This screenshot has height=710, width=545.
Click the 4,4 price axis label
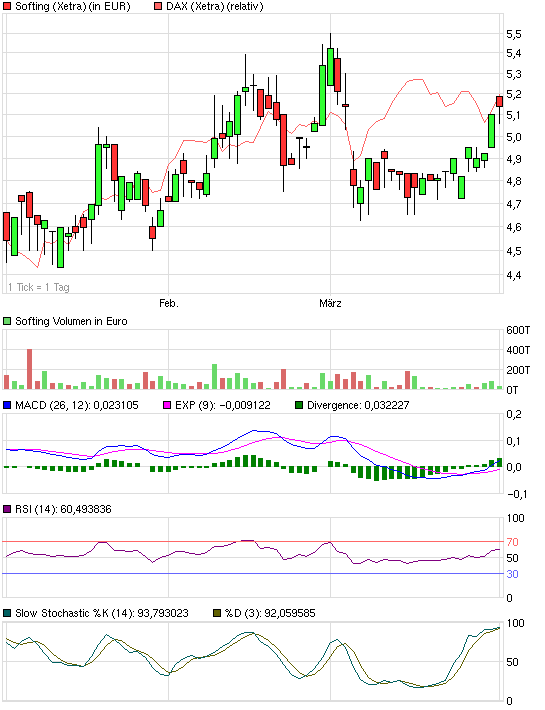pyautogui.click(x=514, y=275)
